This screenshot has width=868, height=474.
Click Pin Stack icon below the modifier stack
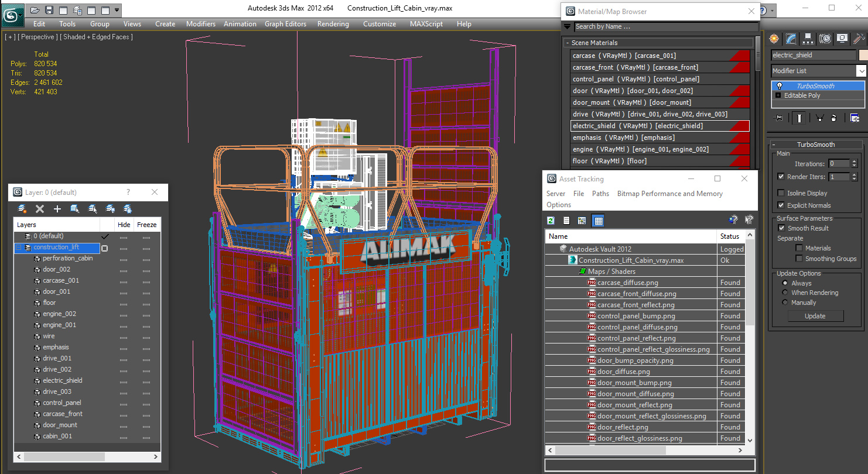point(778,118)
